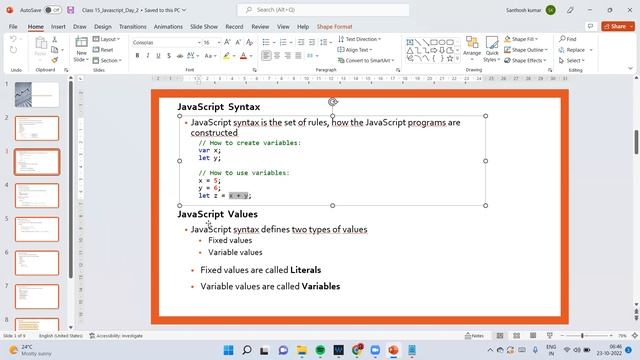Select slide 4 thumbnail
Image resolution: width=640 pixels, height=360 pixels.
tap(37, 196)
